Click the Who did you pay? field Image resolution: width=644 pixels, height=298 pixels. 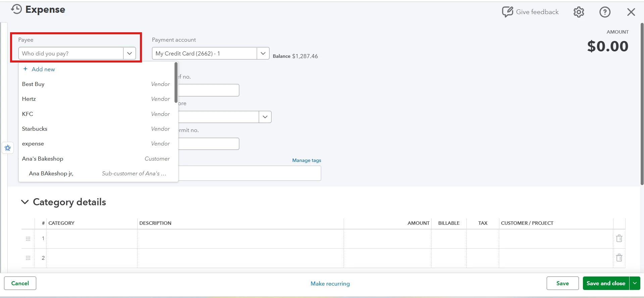(x=71, y=53)
